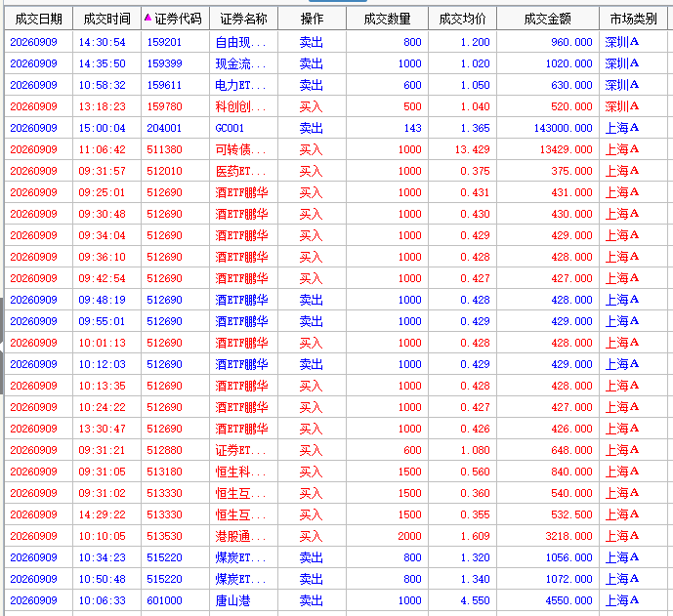Click the sort triangle beside 证券代码

click(x=148, y=18)
